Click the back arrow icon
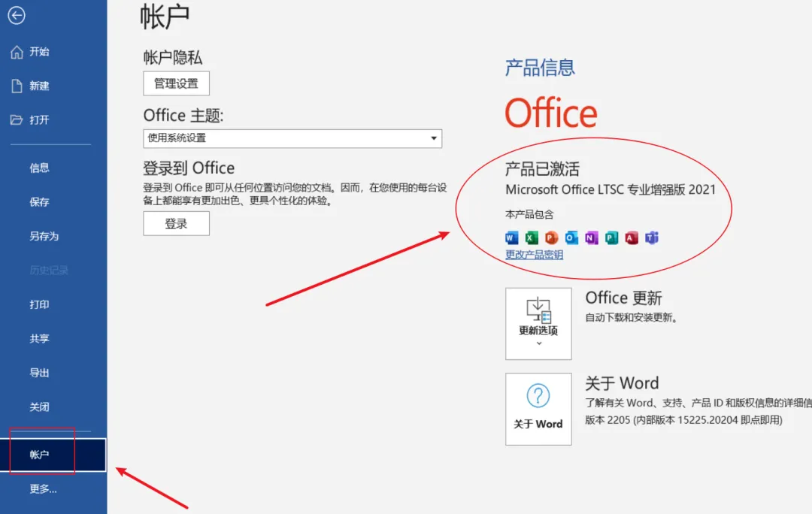Screen dimensions: 812x514 click(17, 16)
